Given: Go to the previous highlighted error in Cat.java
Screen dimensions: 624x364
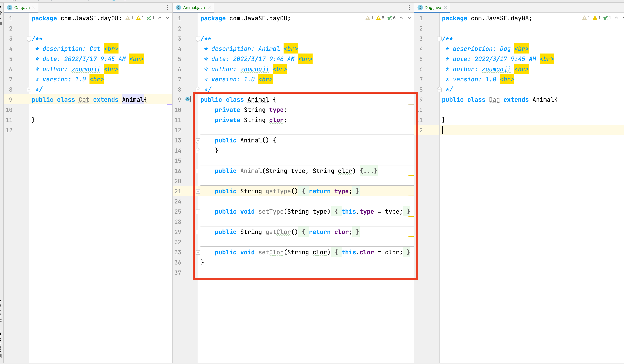Looking at the screenshot, I should click(x=160, y=18).
